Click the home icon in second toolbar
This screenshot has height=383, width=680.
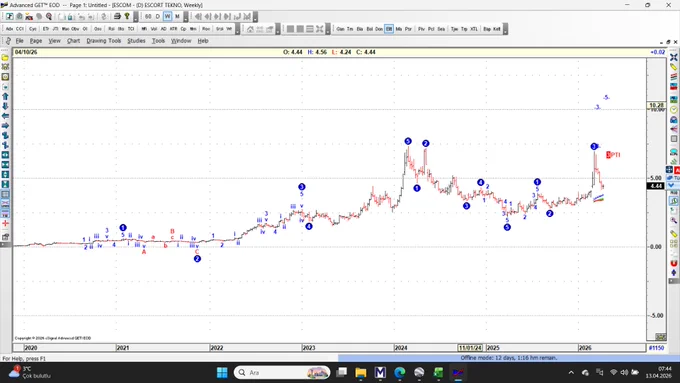pyautogui.click(x=250, y=29)
